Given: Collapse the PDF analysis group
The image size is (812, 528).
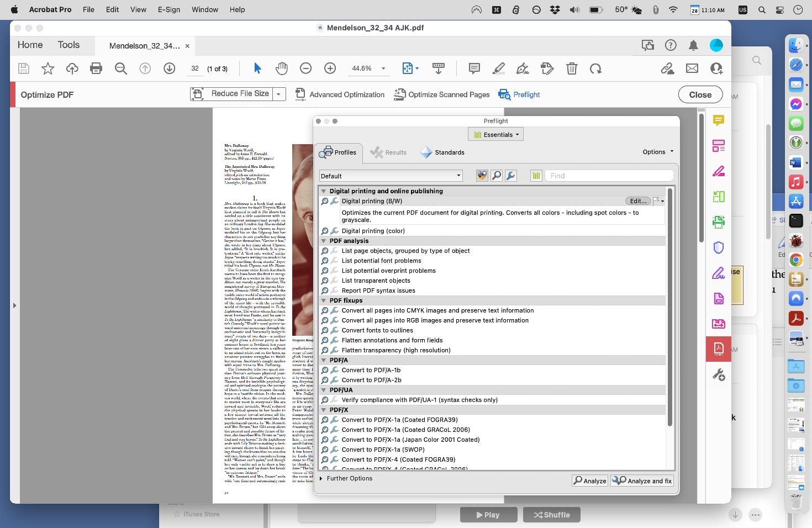Looking at the screenshot, I should (x=324, y=241).
